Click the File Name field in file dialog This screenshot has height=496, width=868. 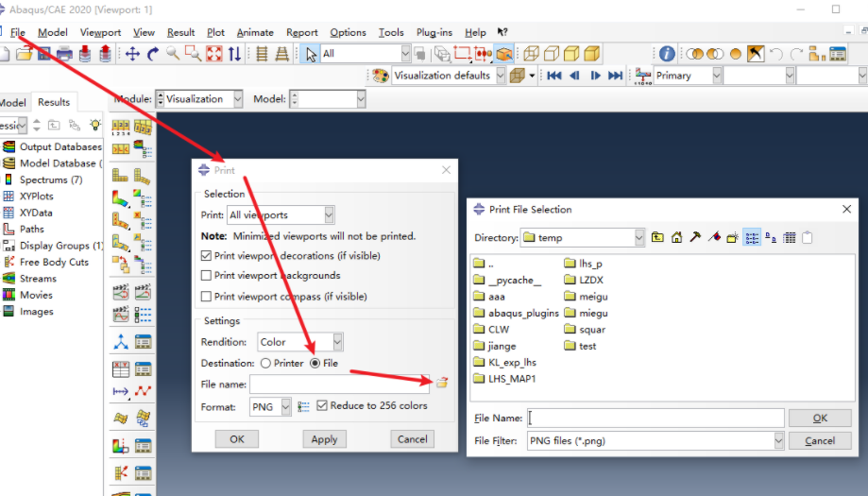pos(655,418)
